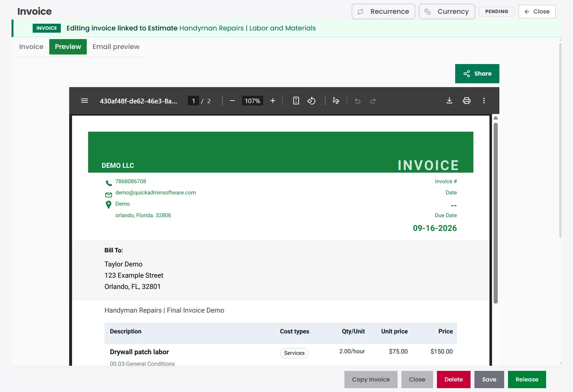Click the bottom Close button
This screenshot has height=392, width=573.
[x=417, y=380]
